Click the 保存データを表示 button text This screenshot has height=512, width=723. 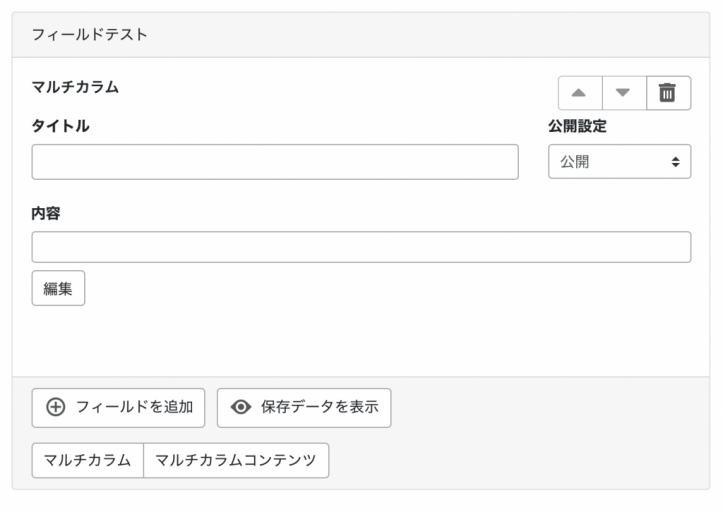click(319, 407)
